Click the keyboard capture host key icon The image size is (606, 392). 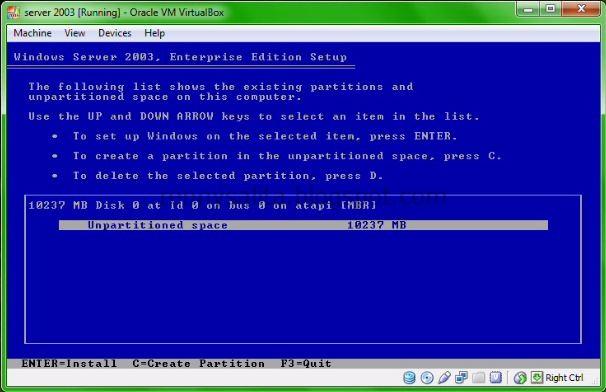537,377
